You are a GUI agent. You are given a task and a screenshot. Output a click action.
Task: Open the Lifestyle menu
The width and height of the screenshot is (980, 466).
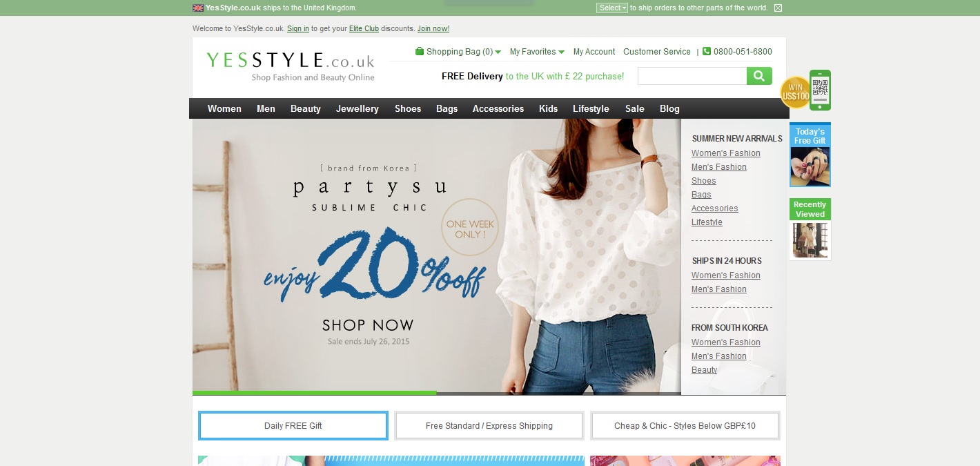pyautogui.click(x=591, y=108)
